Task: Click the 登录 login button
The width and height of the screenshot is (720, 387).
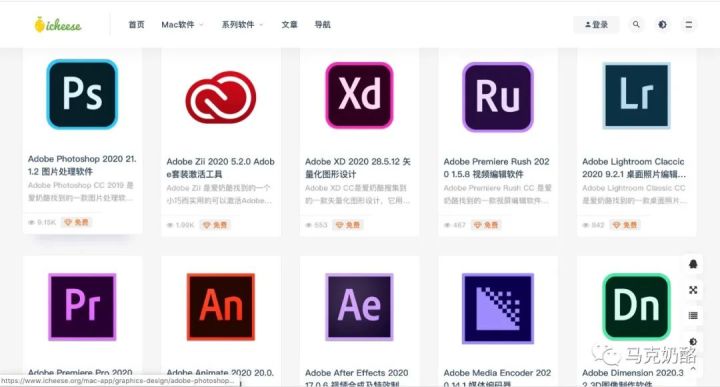Action: (596, 25)
